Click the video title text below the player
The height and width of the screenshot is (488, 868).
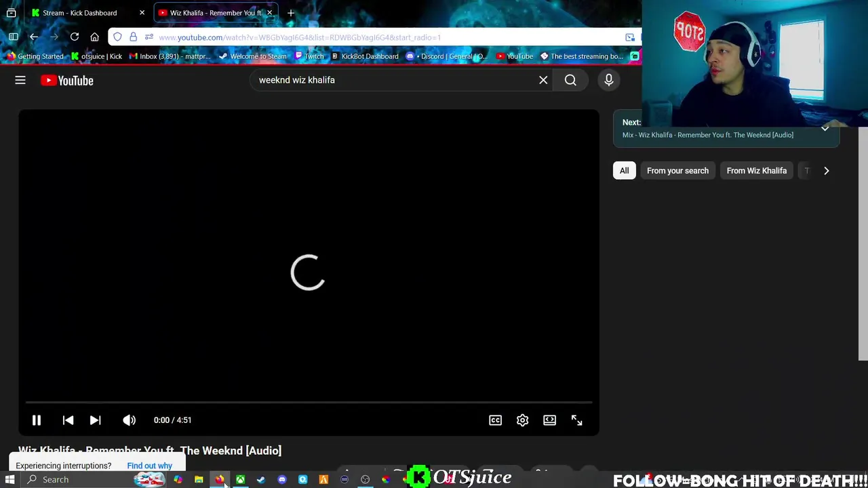(150, 451)
